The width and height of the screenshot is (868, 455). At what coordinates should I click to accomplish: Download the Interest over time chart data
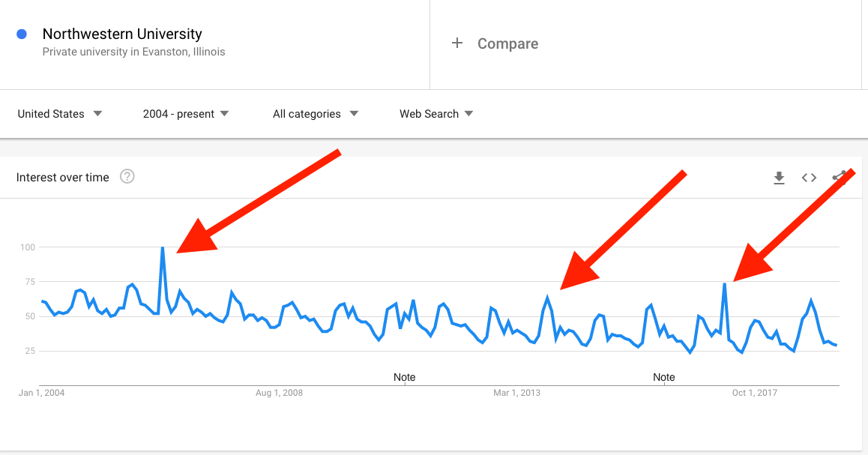click(x=779, y=178)
